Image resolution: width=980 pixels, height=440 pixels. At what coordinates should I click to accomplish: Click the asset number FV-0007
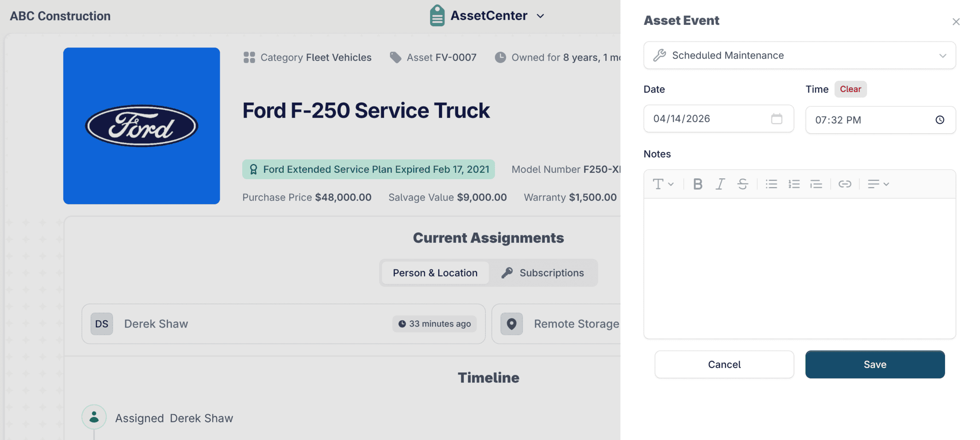(x=456, y=58)
